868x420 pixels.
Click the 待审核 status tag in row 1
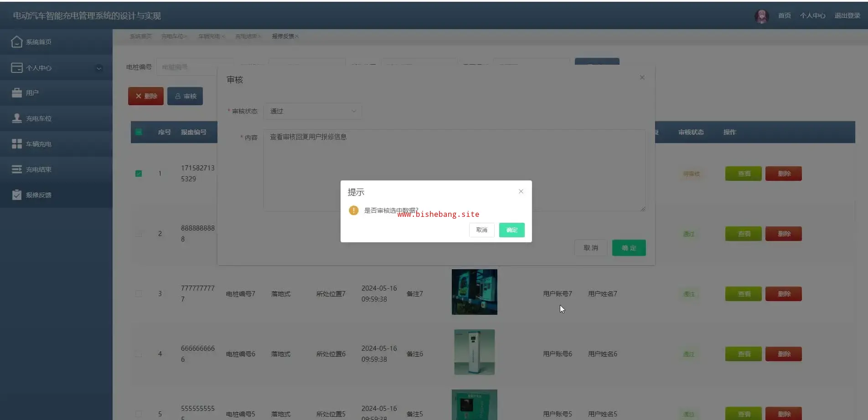[692, 174]
